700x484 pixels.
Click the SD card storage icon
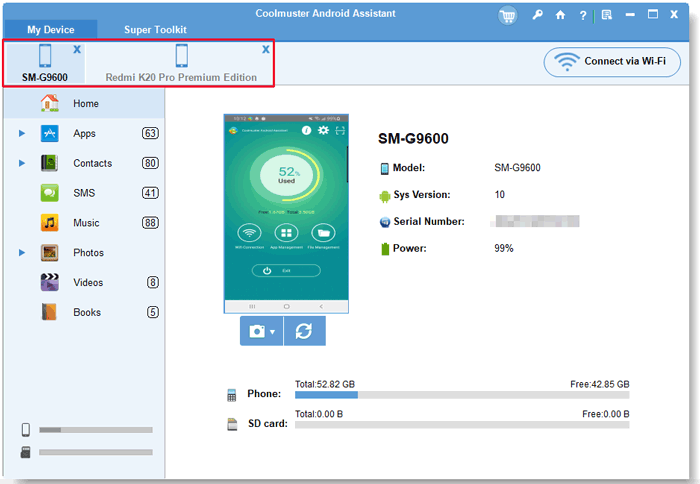(232, 424)
